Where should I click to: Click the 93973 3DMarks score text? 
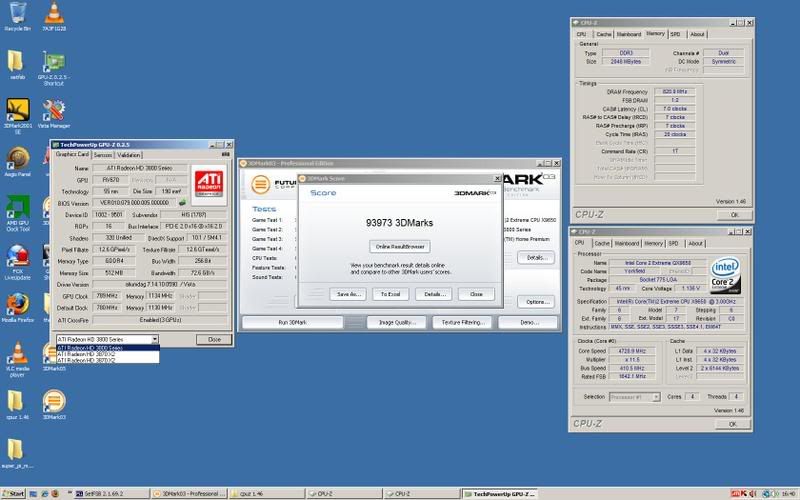(399, 223)
